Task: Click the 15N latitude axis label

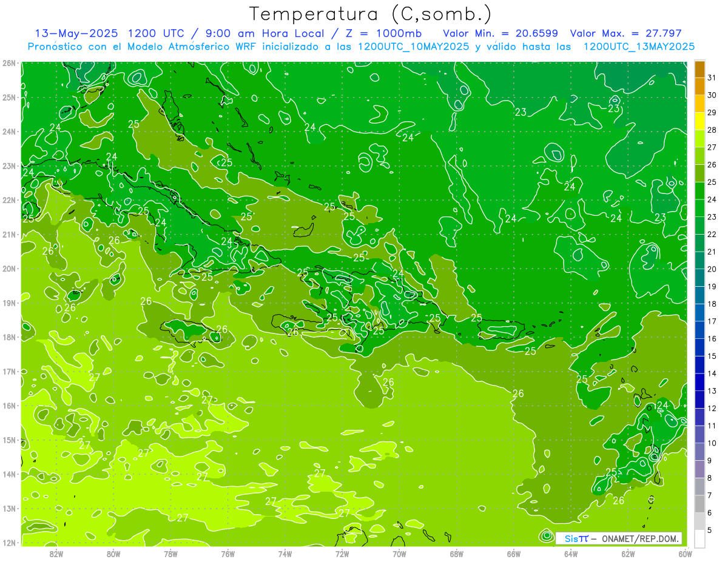Action: tap(8, 440)
